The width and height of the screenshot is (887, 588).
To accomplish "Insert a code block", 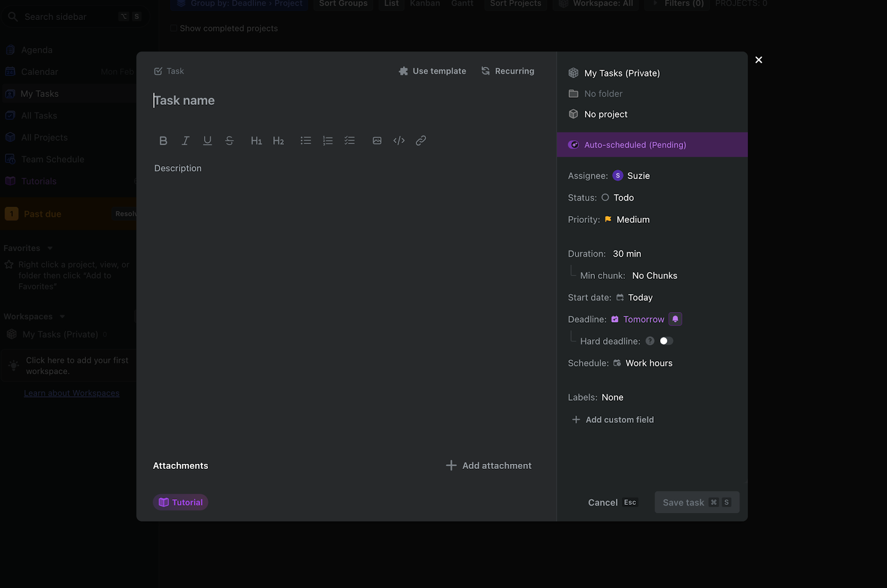I will (x=399, y=141).
